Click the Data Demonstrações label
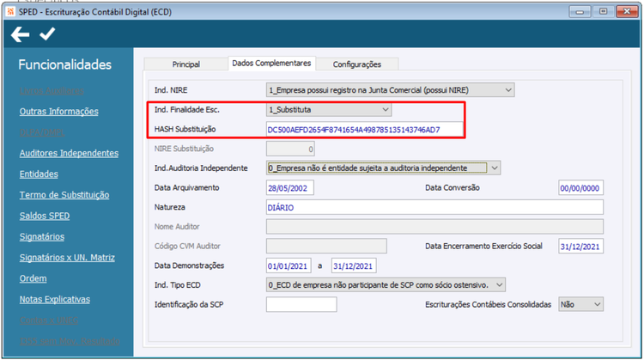The image size is (644, 360). coord(190,265)
